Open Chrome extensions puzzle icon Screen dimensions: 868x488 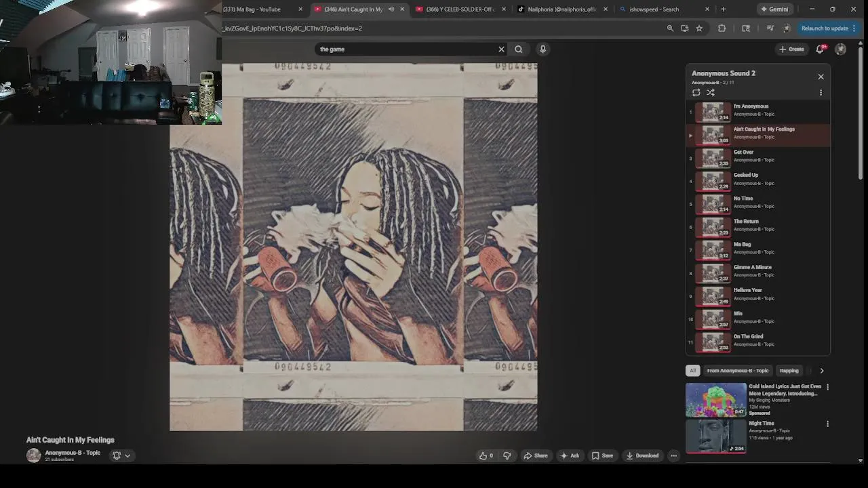click(x=722, y=28)
